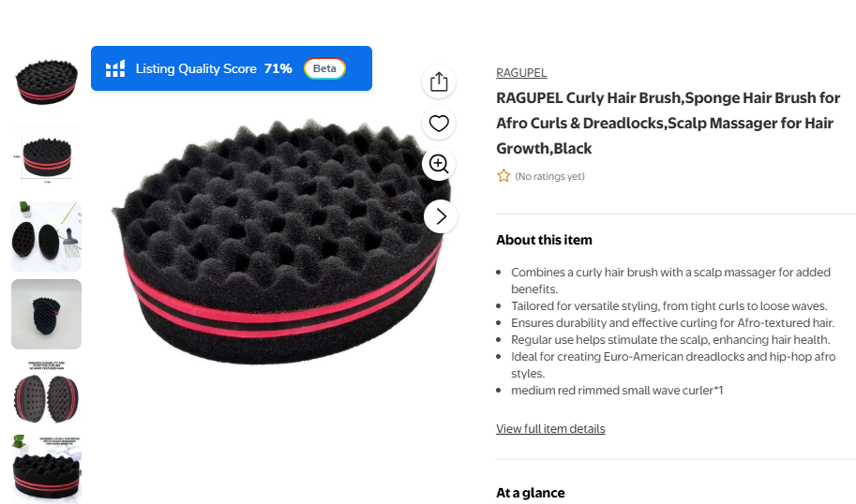
Task: Click the Beta badge
Action: pyautogui.click(x=324, y=68)
